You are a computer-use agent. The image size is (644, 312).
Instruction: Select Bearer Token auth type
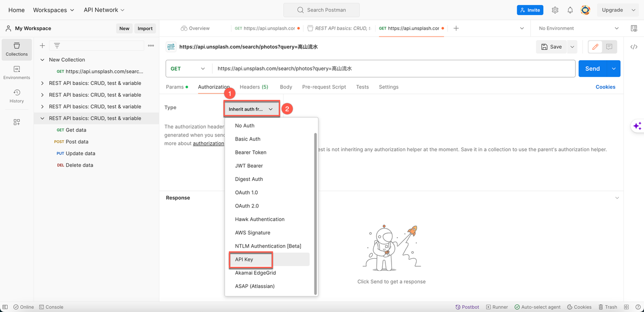(x=251, y=152)
